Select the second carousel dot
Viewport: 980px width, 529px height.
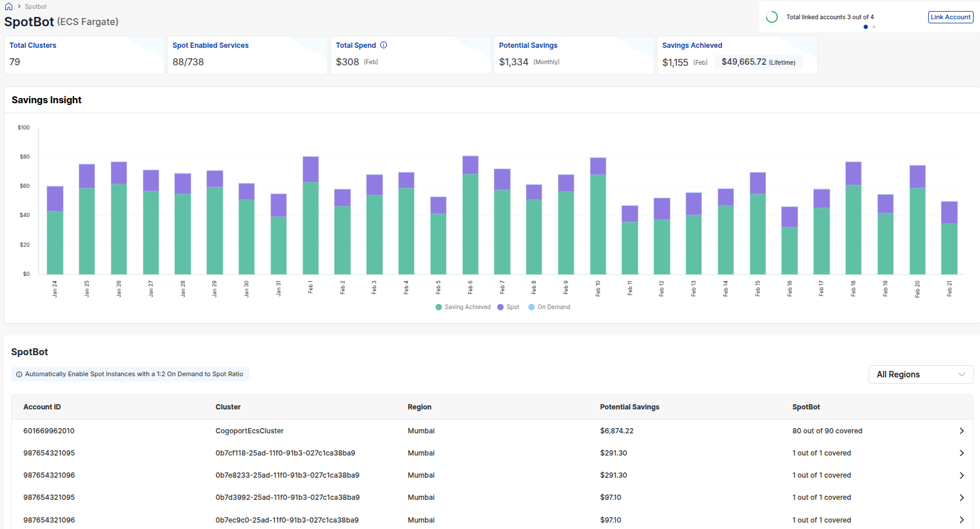(x=873, y=27)
